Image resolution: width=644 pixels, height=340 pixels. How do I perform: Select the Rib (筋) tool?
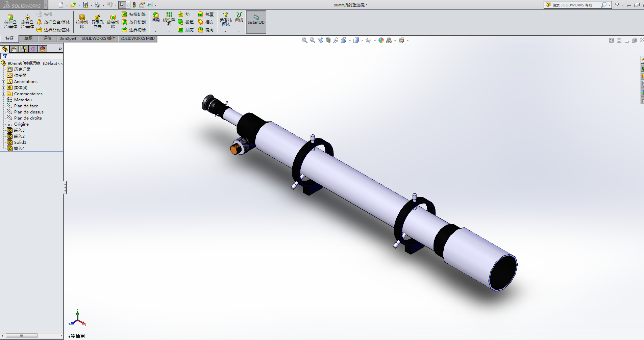point(184,15)
